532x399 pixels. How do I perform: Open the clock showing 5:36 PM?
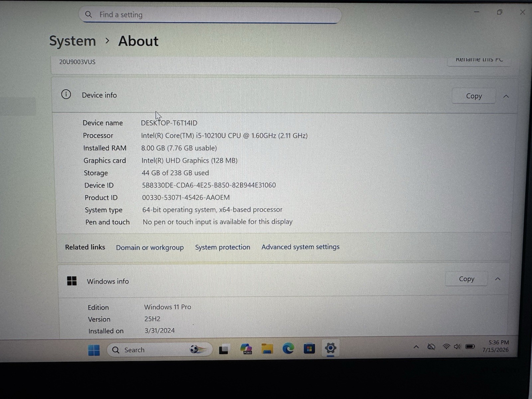click(496, 346)
